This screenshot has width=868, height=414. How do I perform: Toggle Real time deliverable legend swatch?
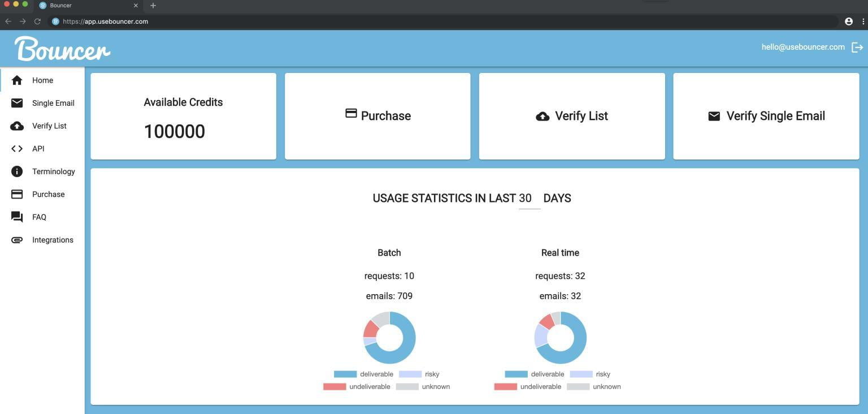516,374
